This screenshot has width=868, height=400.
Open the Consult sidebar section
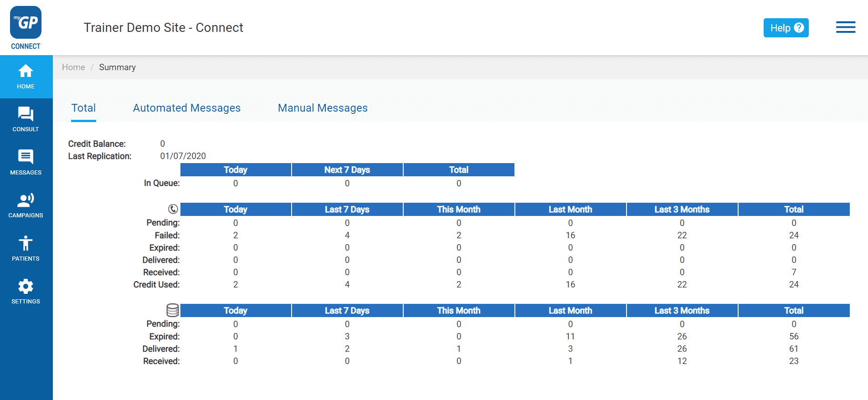pos(26,120)
